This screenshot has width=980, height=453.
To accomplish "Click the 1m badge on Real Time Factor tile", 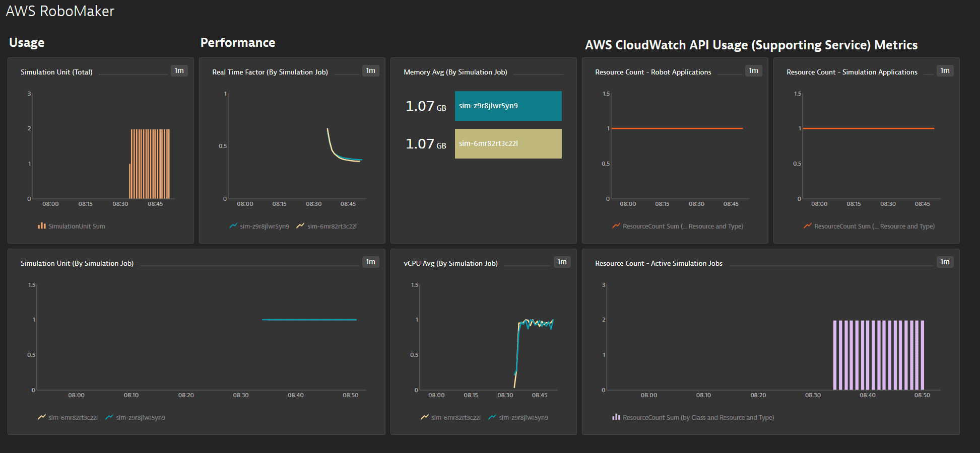I will pyautogui.click(x=371, y=70).
